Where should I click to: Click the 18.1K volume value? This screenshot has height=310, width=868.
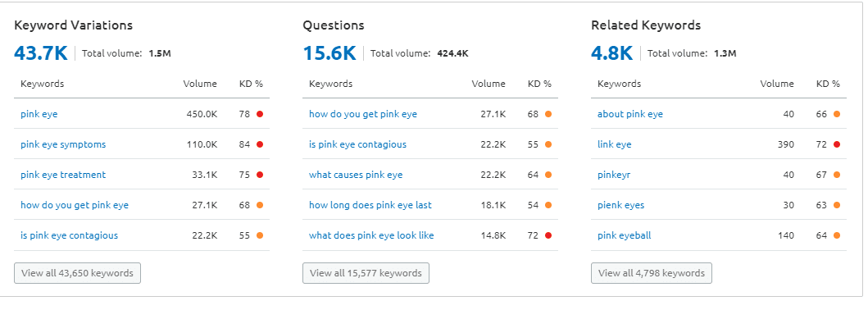point(493,205)
